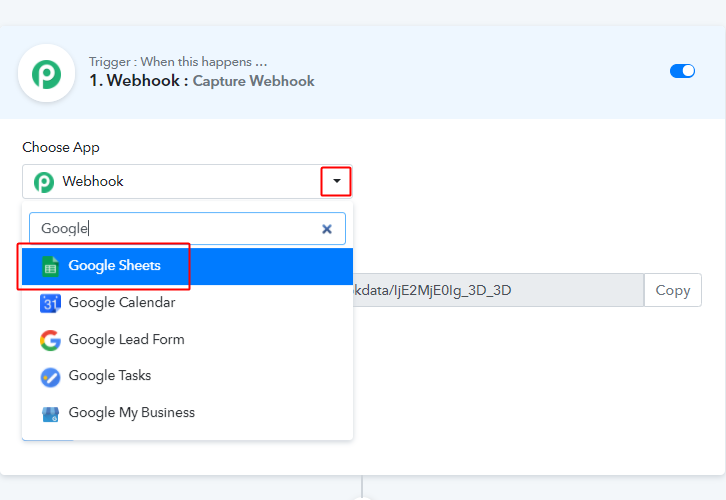Pick Google Tasks in the app list
The image size is (726, 500).
click(187, 376)
